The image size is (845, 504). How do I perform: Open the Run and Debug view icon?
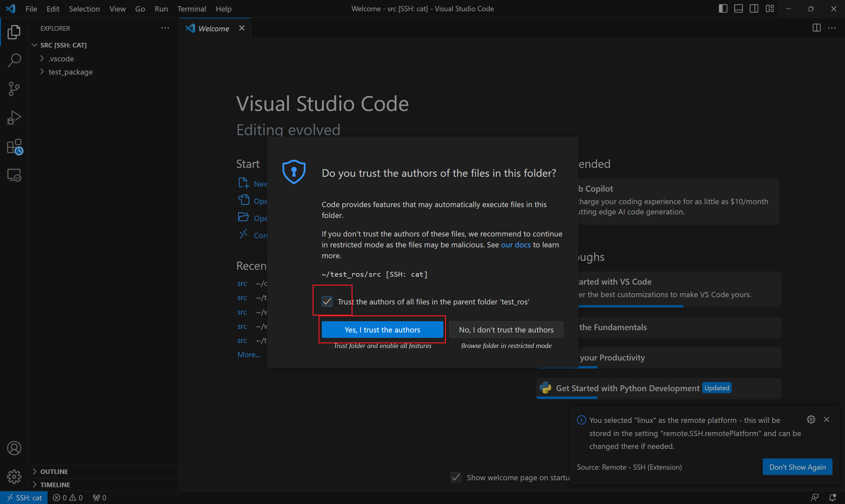tap(14, 117)
